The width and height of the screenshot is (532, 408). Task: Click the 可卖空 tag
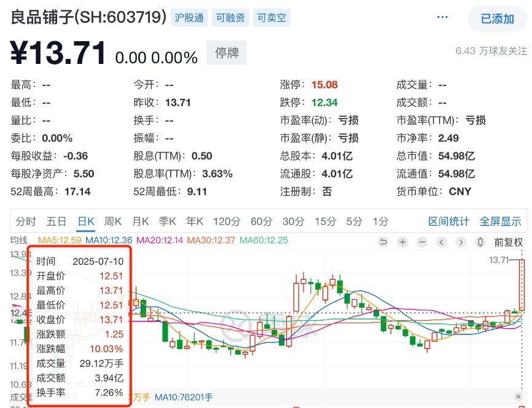(x=272, y=18)
